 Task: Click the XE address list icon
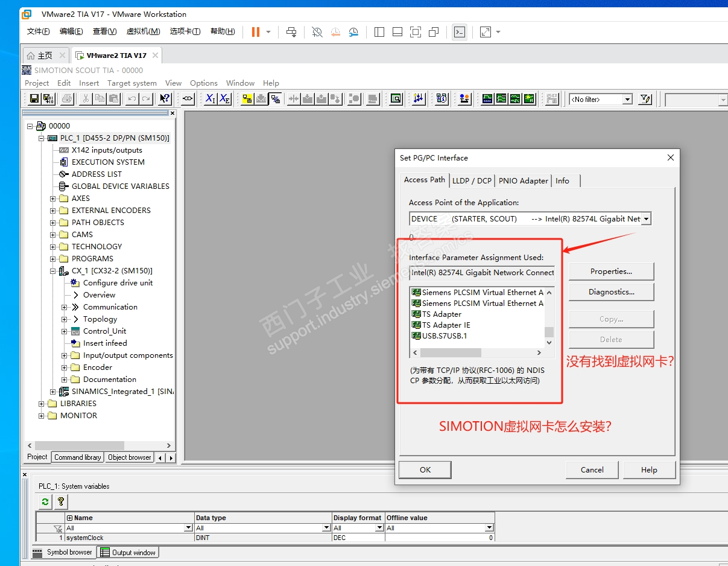pos(224,99)
